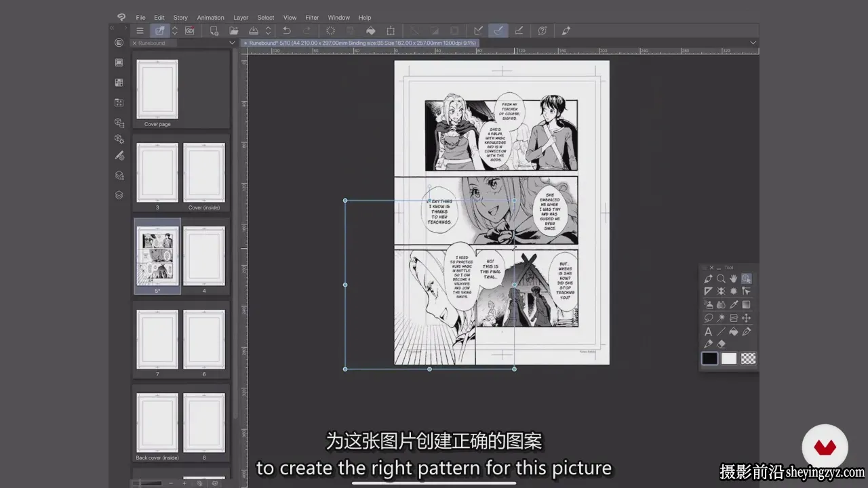Open the Animation menu
The width and height of the screenshot is (868, 488).
pyautogui.click(x=210, y=18)
